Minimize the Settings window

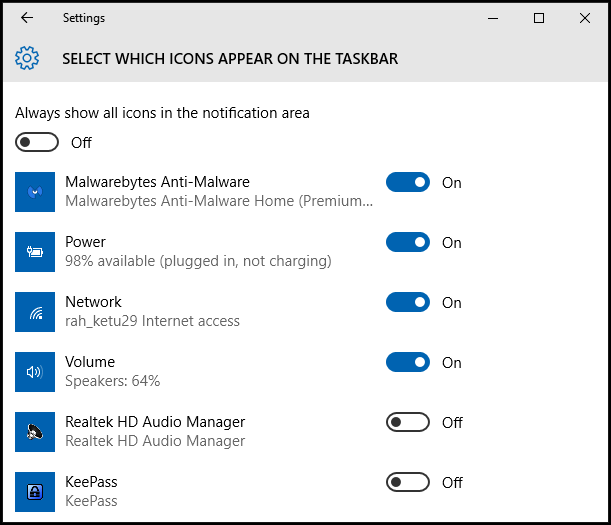[x=493, y=18]
